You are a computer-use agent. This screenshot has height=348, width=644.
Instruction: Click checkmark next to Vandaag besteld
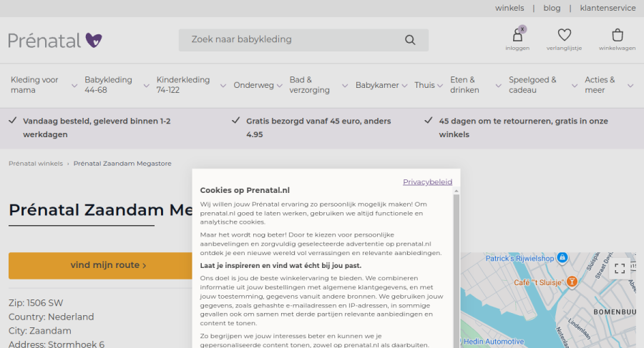pyautogui.click(x=13, y=120)
